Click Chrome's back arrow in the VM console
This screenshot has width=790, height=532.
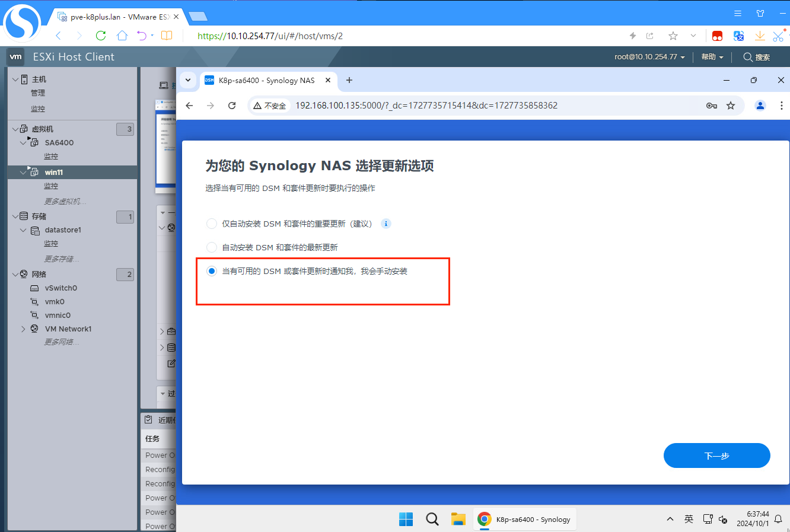coord(189,106)
